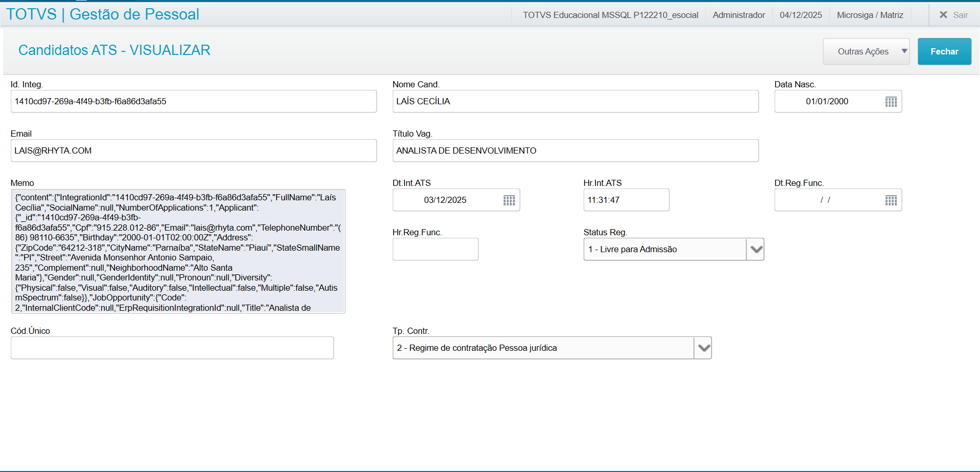The height and width of the screenshot is (472, 980).
Task: Click the Microsiga / Matriz branch label
Action: (870, 15)
